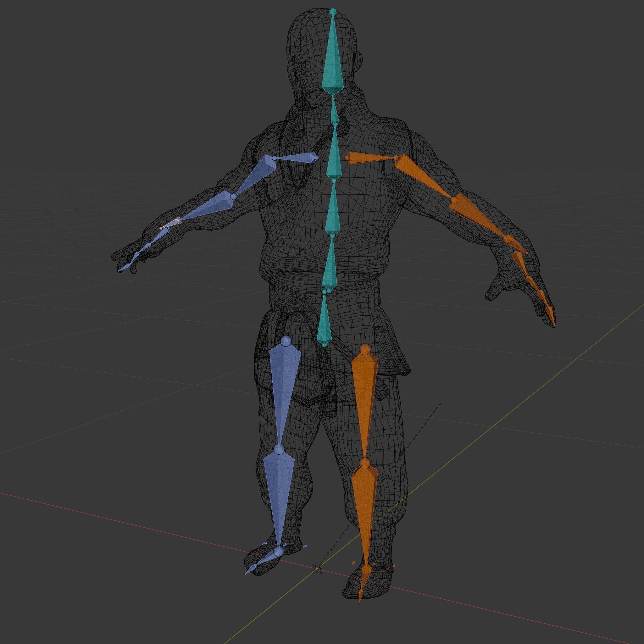Click the orange elbow joint sphere

[454, 200]
